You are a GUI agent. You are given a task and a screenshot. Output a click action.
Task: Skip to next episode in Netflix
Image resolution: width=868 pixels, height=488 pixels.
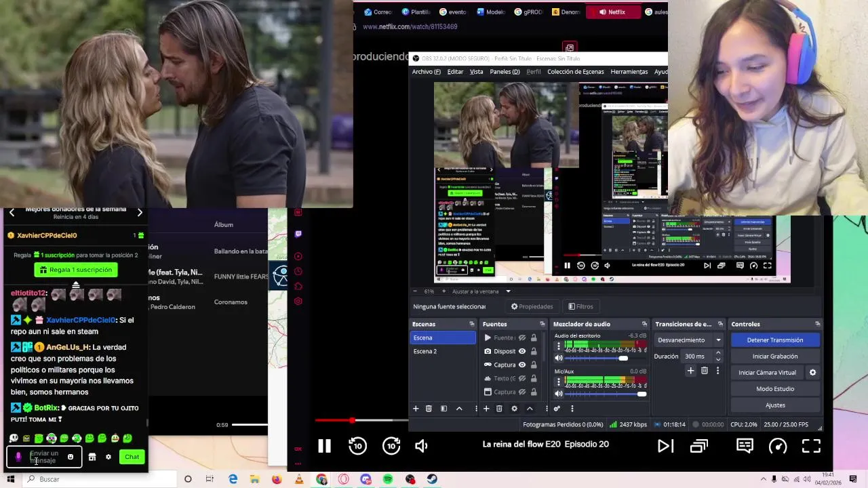tap(665, 445)
